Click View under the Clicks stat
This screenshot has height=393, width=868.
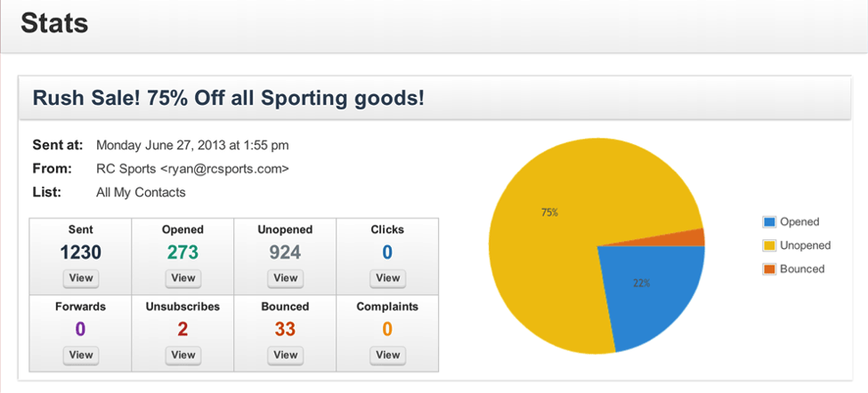point(388,277)
